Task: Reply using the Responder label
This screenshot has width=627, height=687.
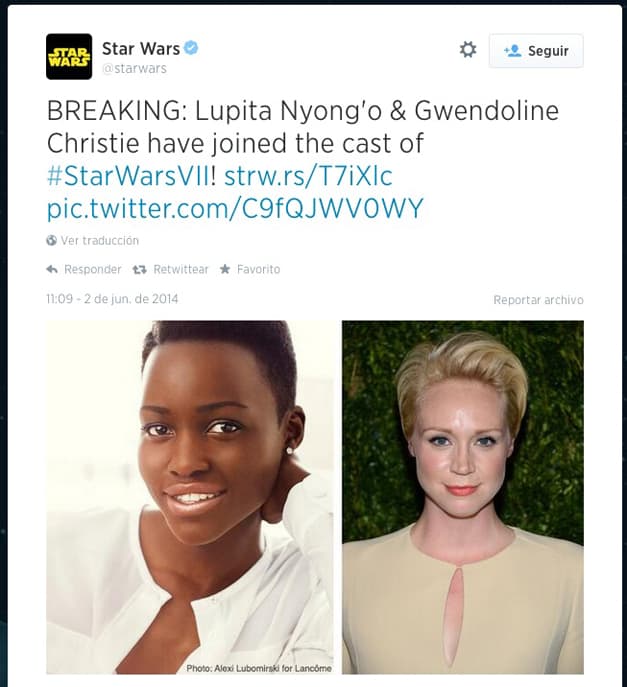Action: 92,269
